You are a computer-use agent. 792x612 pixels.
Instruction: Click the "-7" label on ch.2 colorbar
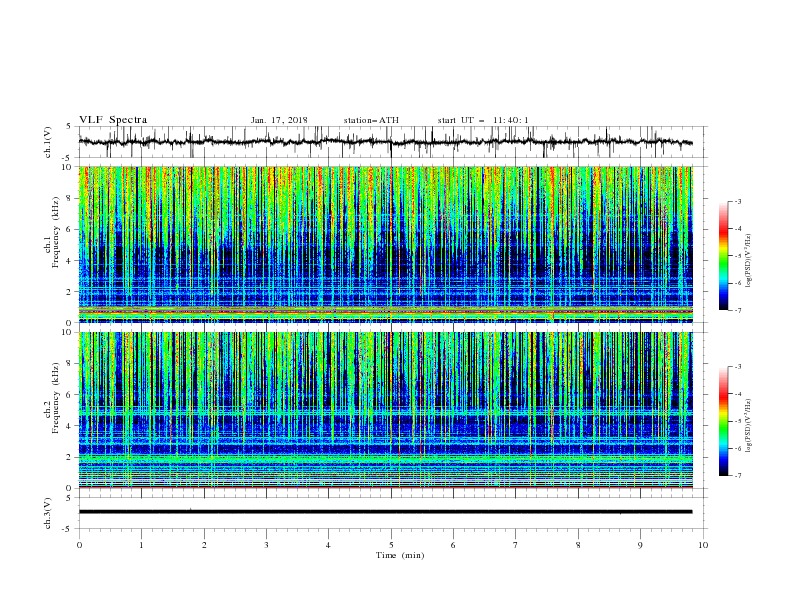coord(737,475)
